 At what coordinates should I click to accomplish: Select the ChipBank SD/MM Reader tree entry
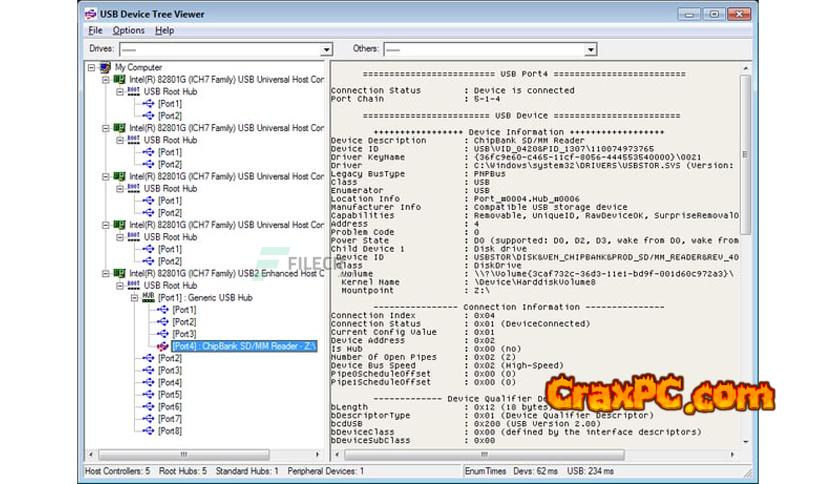pos(244,346)
